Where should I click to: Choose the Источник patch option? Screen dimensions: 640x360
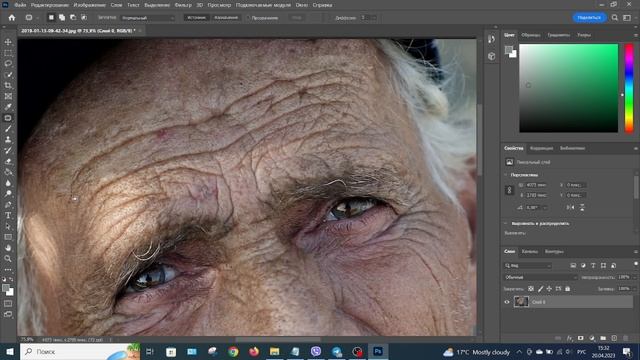pos(196,18)
